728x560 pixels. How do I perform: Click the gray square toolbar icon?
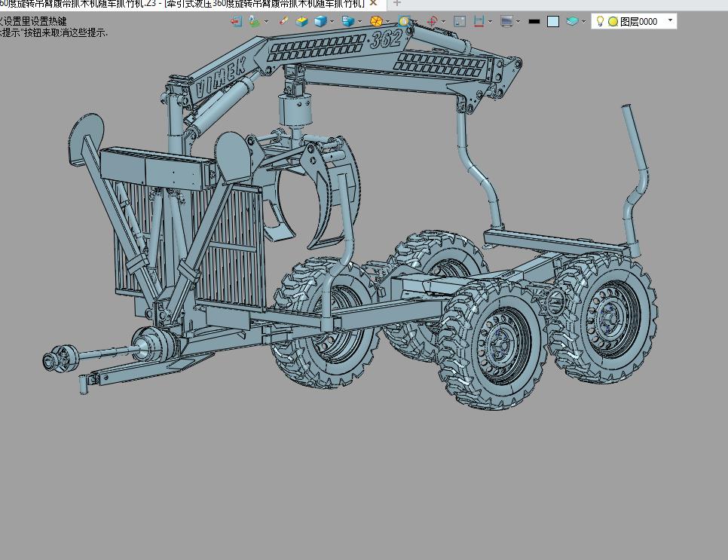point(460,21)
